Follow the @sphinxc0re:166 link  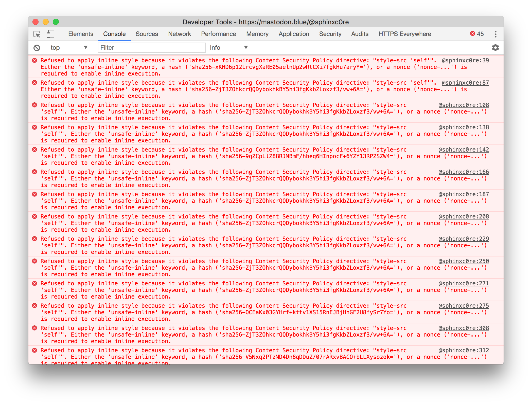pos(464,172)
